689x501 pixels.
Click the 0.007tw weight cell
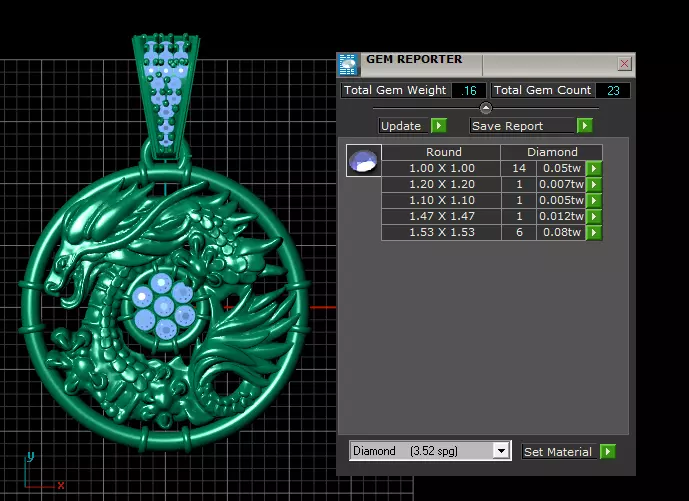[561, 184]
